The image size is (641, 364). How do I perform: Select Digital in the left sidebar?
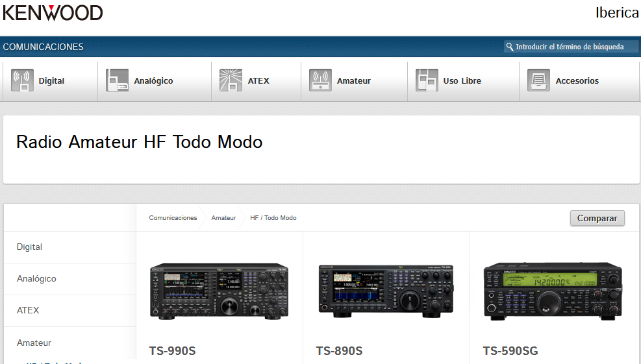click(x=29, y=247)
